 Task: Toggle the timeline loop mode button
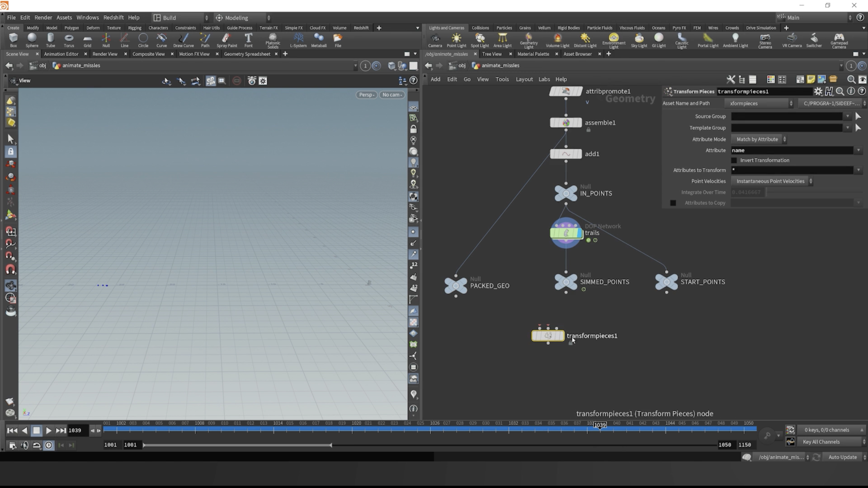[x=37, y=445]
